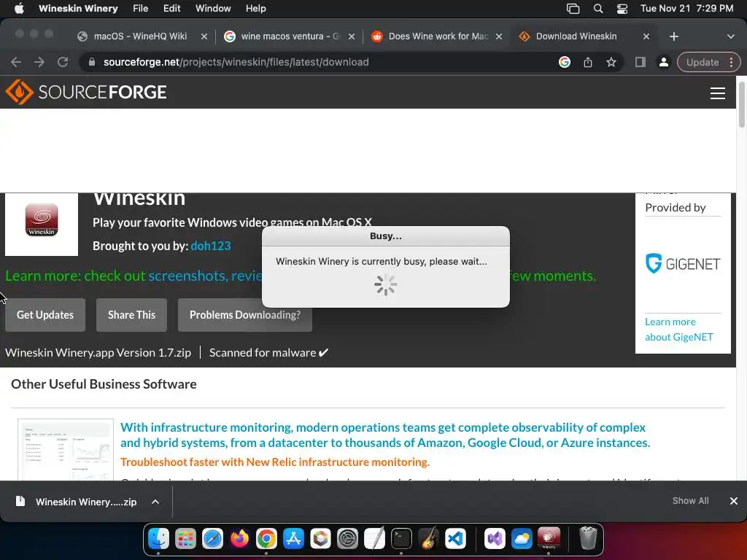Close the macOS - WineHQ Wiki tab
Image resolution: width=747 pixels, height=560 pixels.
click(204, 36)
